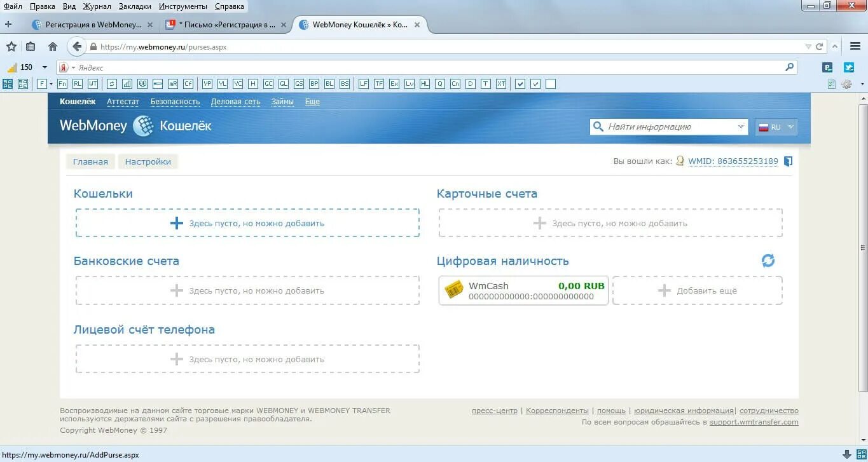The image size is (868, 462).
Task: Toggle the first checked checkbox in toolbar
Action: [520, 84]
